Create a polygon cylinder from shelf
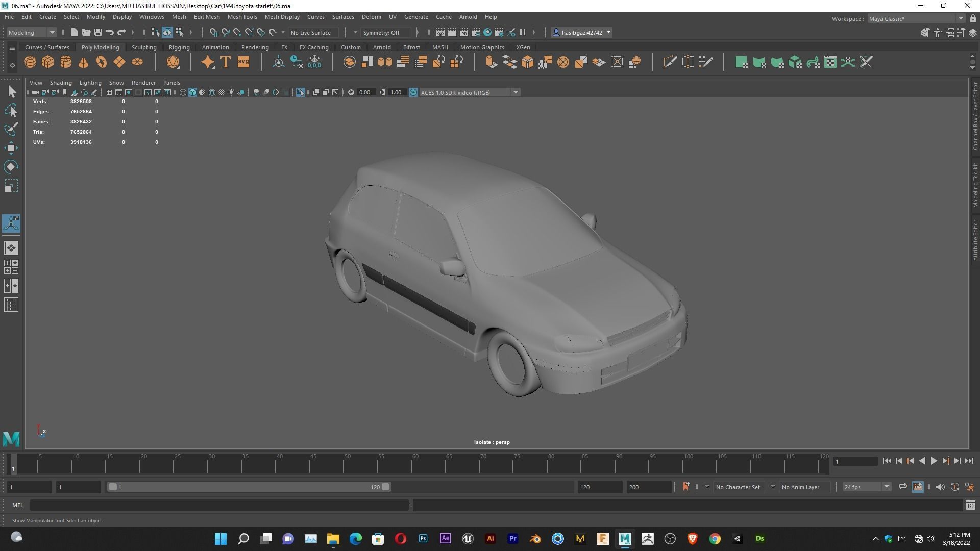980x551 pixels. pyautogui.click(x=66, y=62)
